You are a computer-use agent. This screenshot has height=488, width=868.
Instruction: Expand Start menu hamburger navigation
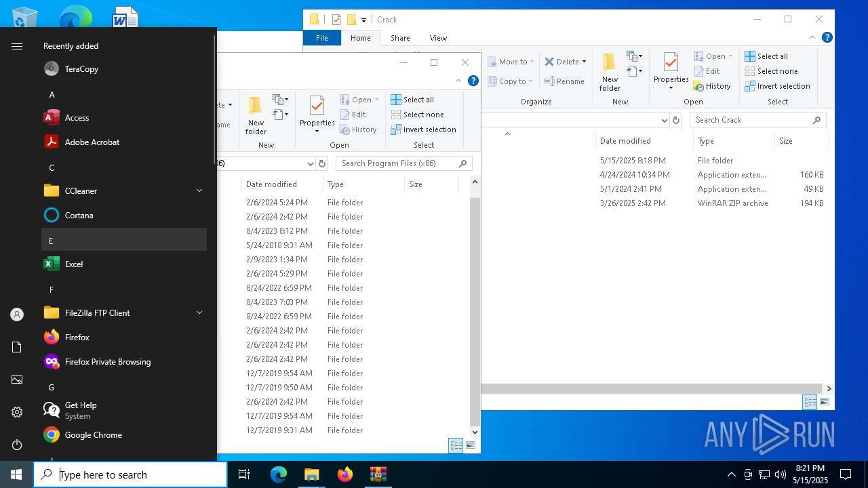17,46
